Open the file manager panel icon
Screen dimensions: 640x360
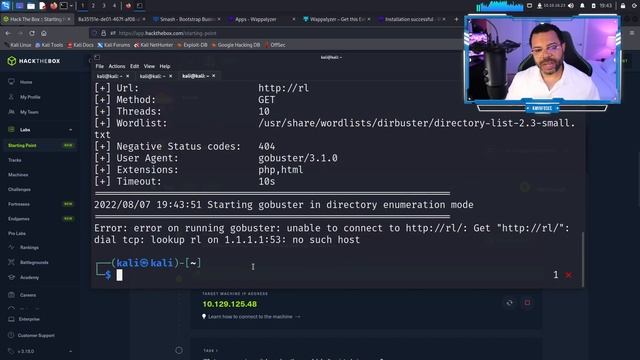pyautogui.click(x=31, y=6)
